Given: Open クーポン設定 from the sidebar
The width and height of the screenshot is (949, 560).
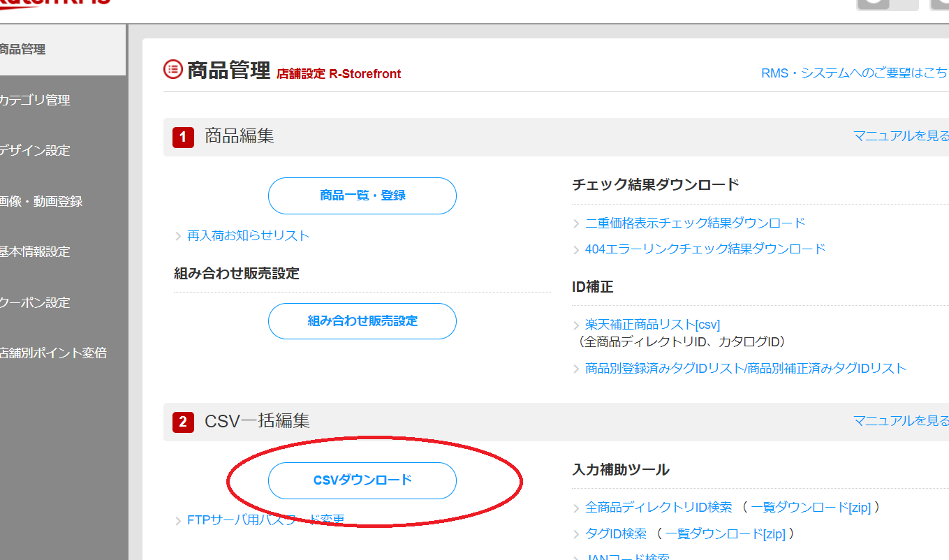Looking at the screenshot, I should click(34, 302).
